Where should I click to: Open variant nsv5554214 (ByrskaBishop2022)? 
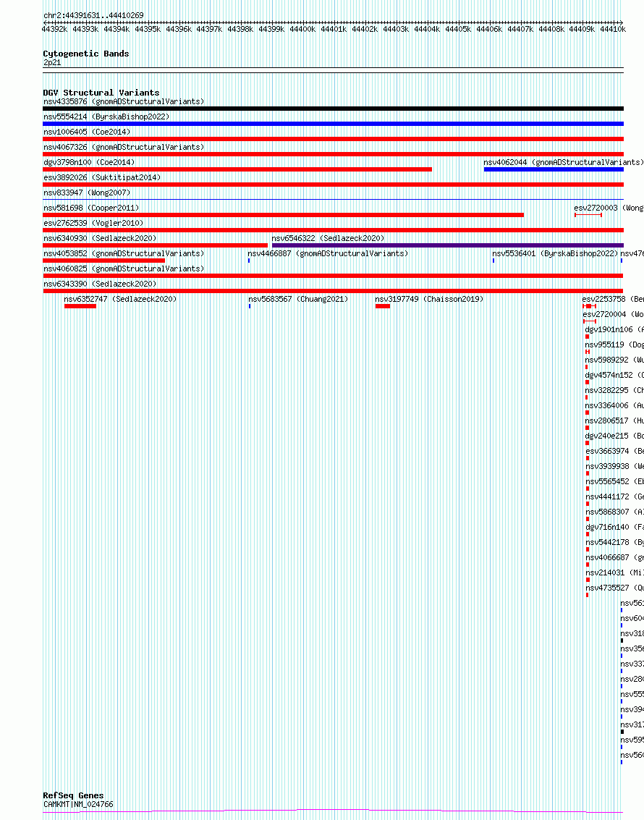pos(106,117)
